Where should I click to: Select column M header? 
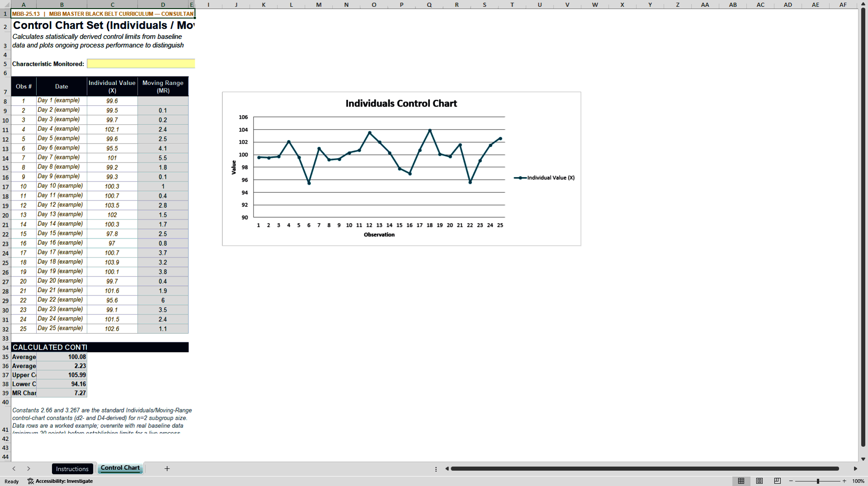point(319,5)
